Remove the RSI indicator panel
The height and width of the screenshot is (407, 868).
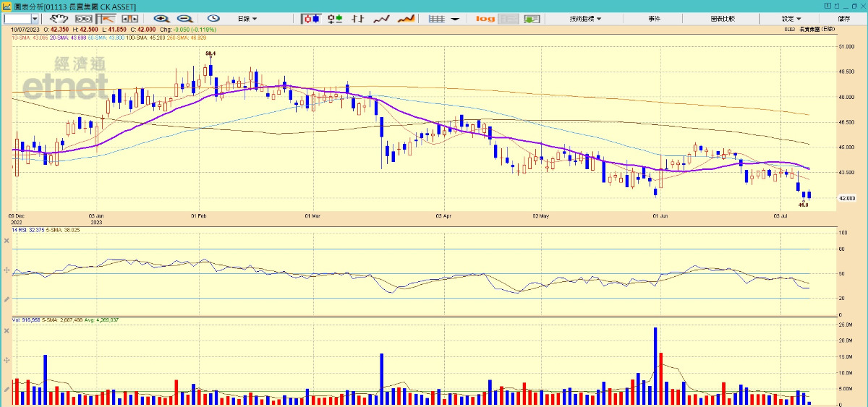pos(7,239)
